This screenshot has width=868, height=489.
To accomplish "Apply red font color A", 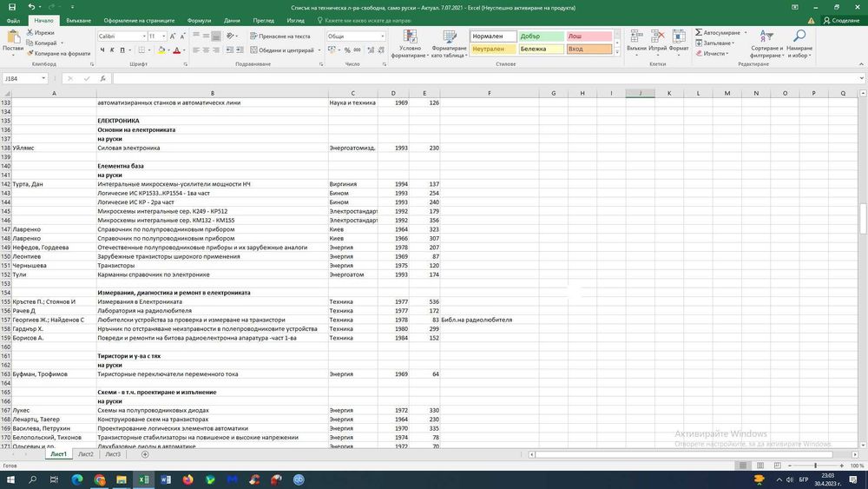I will click(x=176, y=50).
